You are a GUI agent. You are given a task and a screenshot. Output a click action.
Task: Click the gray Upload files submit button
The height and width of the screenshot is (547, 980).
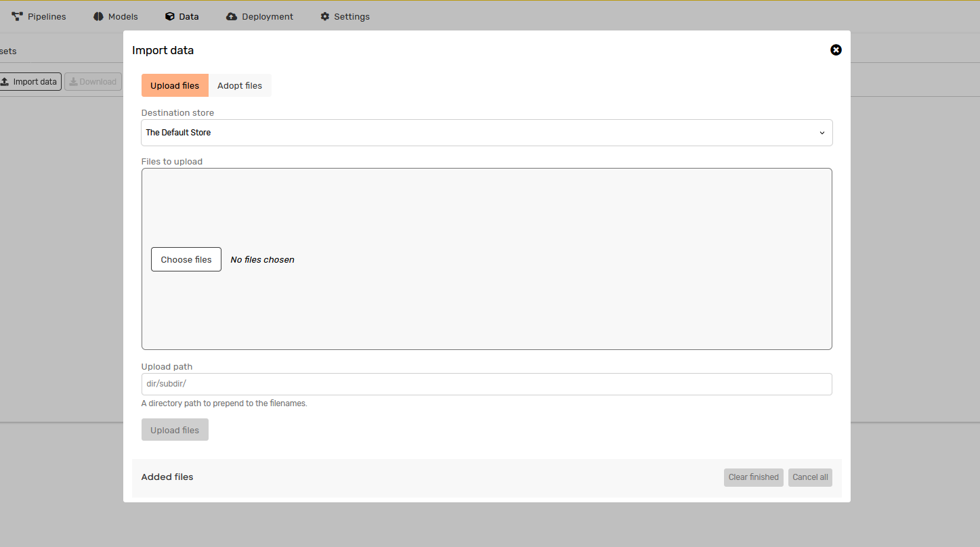(175, 430)
